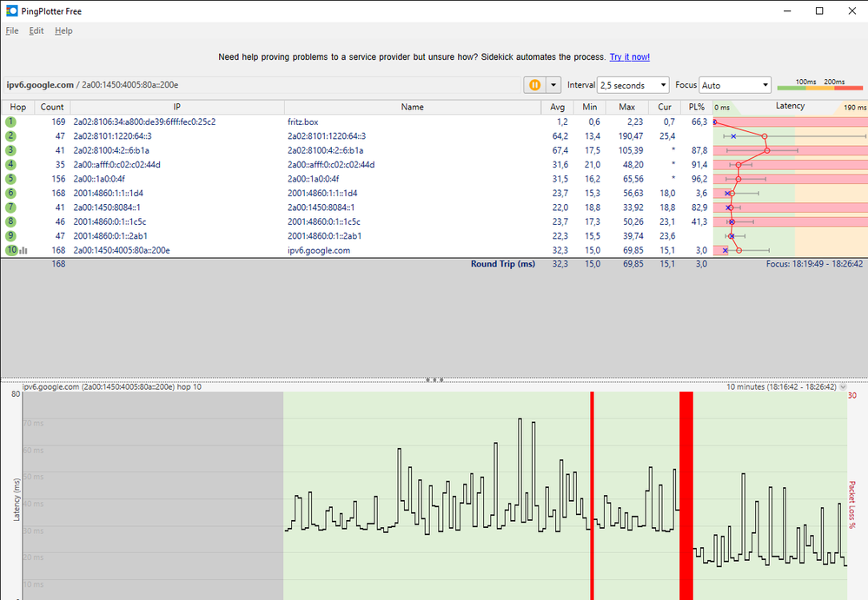This screenshot has height=600, width=868.
Task: Open the Help menu
Action: pos(63,31)
